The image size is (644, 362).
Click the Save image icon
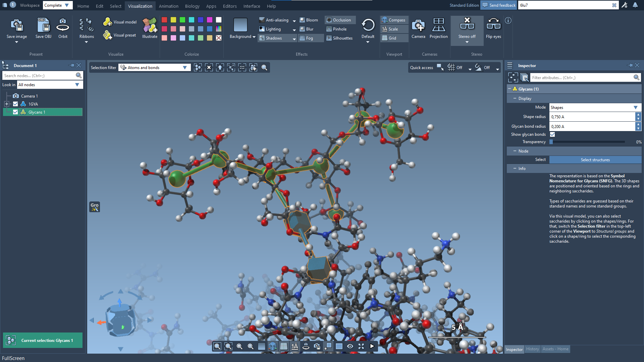coord(16,25)
